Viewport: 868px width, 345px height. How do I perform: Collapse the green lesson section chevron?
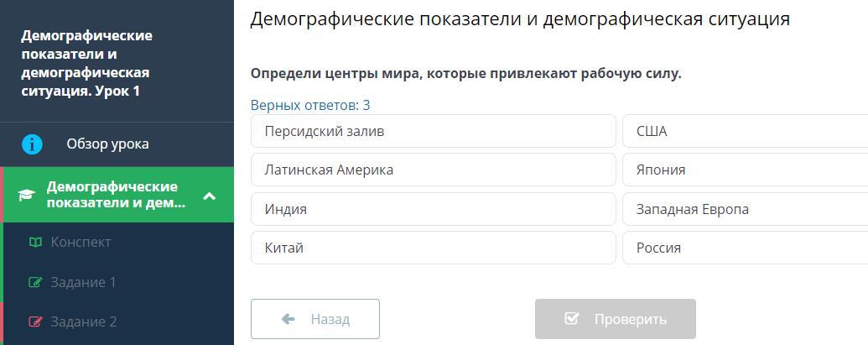[x=210, y=196]
